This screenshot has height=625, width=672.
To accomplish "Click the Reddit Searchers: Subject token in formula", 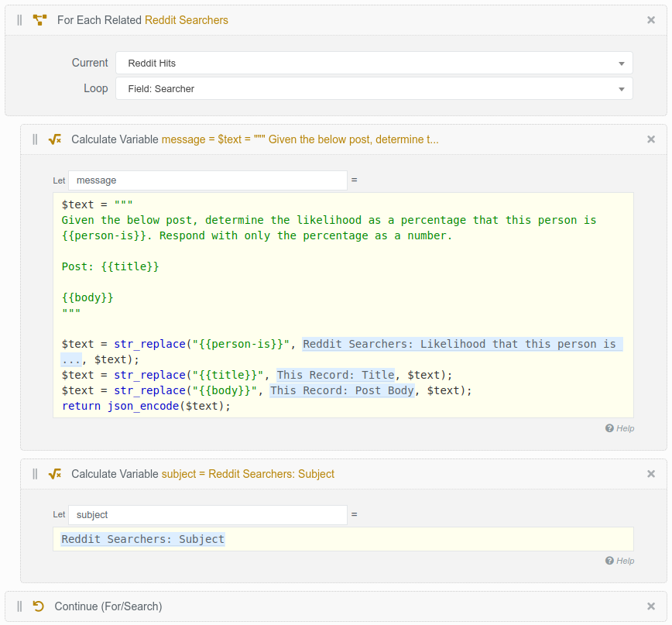I will (x=142, y=539).
